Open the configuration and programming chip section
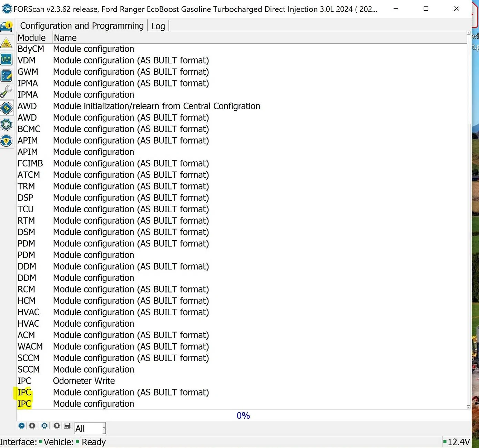Screen dimensions: 479x448 (x=6, y=108)
